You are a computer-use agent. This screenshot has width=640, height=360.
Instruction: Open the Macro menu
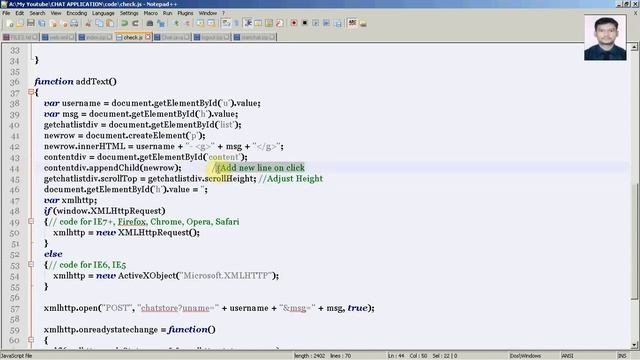pos(151,13)
